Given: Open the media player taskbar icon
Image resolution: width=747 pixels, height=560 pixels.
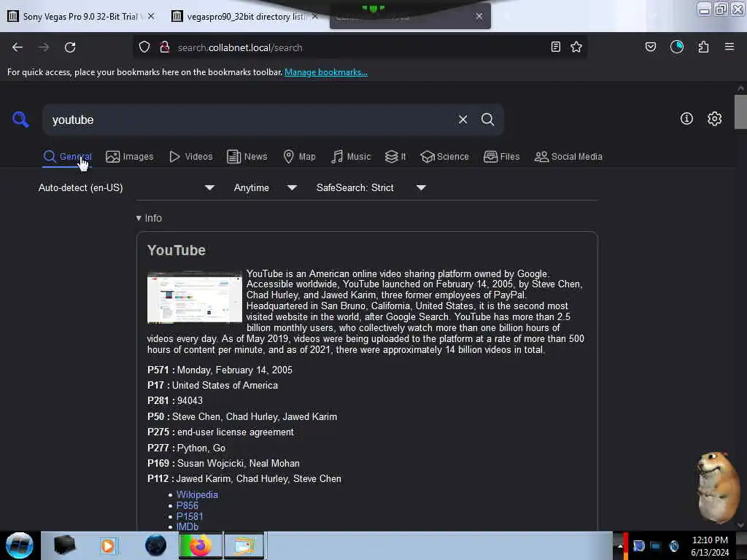Looking at the screenshot, I should pyautogui.click(x=108, y=545).
